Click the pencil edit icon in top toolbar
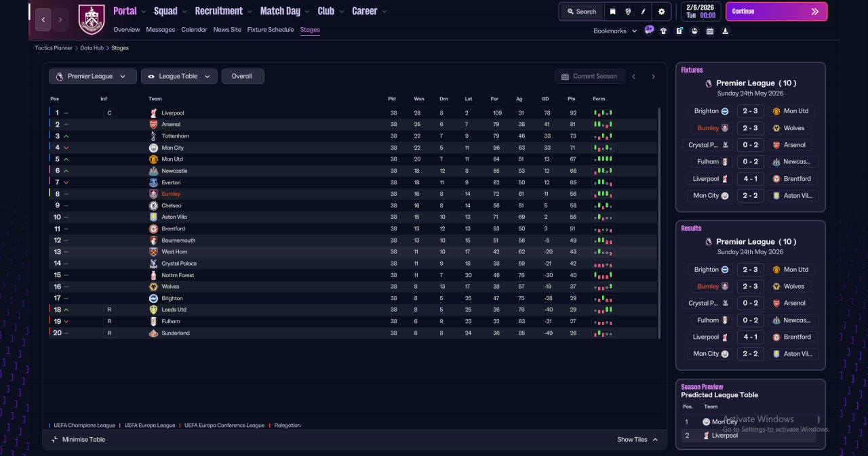 point(643,12)
